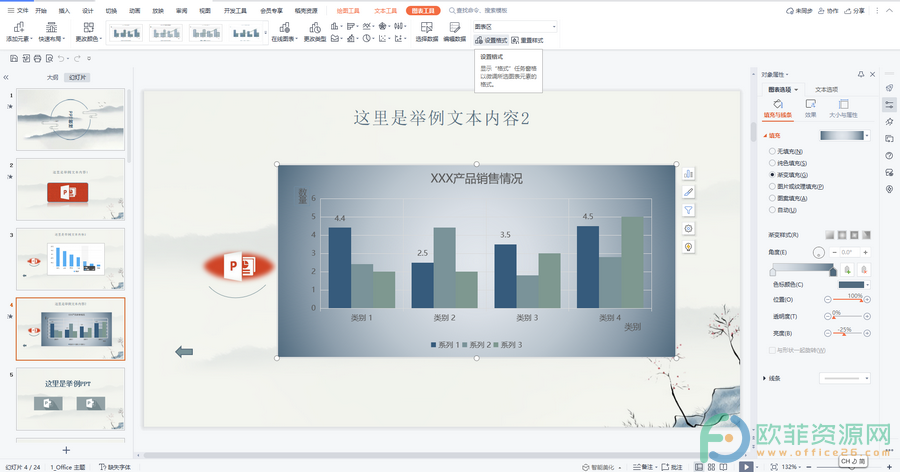Click the 设置格式 format button
Screen dimensions: 900x472
491,40
